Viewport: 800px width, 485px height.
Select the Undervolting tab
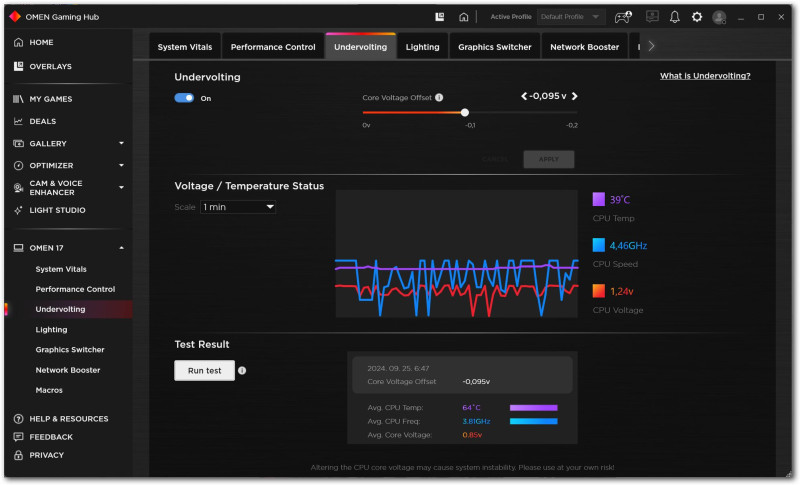tap(360, 47)
